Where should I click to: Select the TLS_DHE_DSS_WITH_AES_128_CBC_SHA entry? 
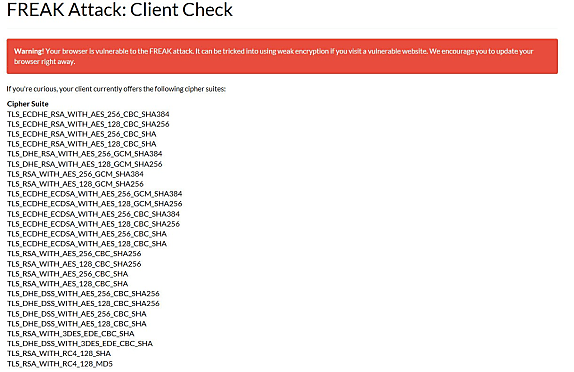click(x=77, y=324)
